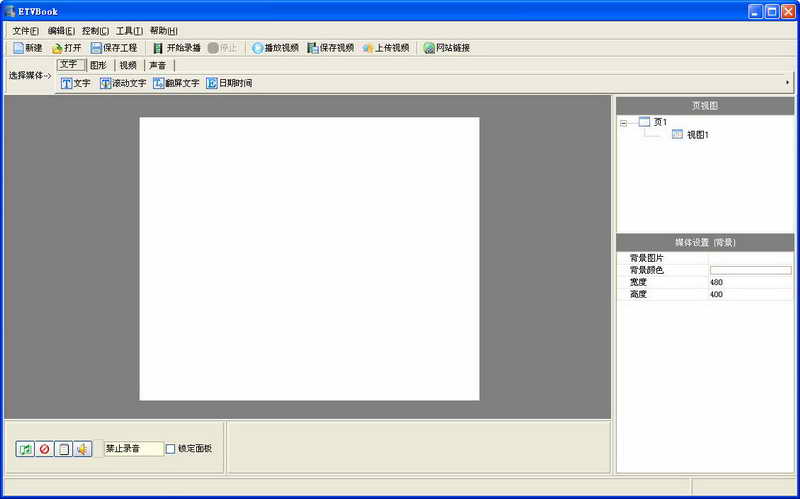
Task: Click the 高度 value 400
Action: pos(751,294)
